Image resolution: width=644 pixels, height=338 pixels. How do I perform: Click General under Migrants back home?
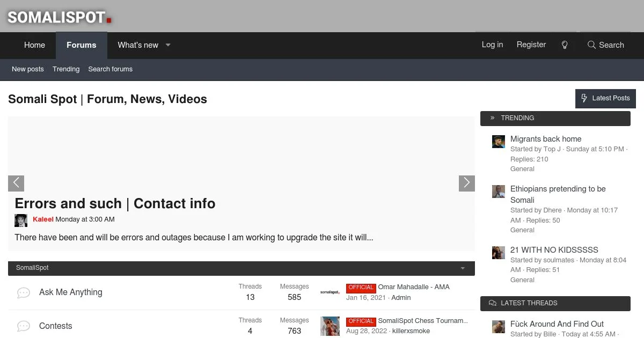(x=522, y=169)
